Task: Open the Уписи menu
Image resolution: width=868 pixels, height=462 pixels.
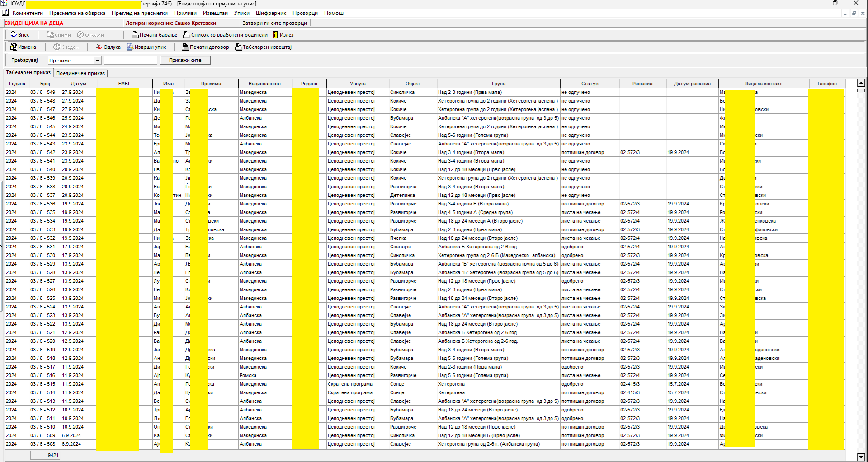Action: pyautogui.click(x=242, y=13)
